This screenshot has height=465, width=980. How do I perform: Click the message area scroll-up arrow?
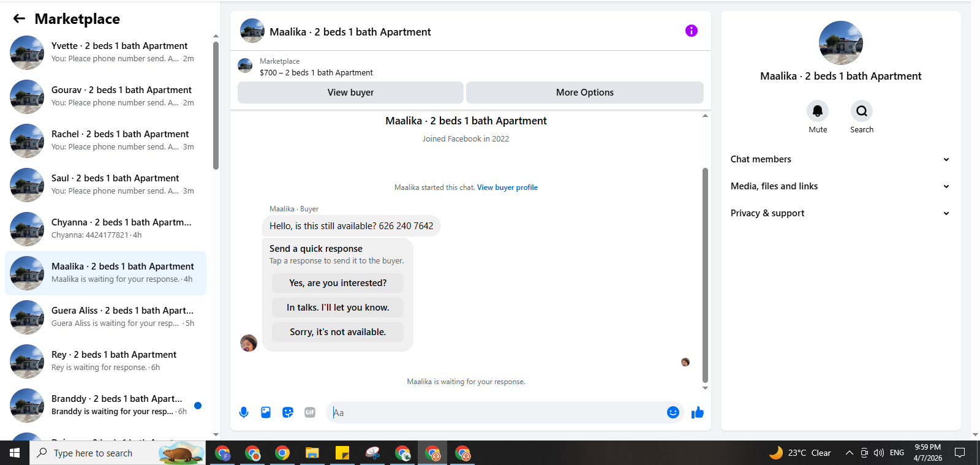pyautogui.click(x=705, y=116)
